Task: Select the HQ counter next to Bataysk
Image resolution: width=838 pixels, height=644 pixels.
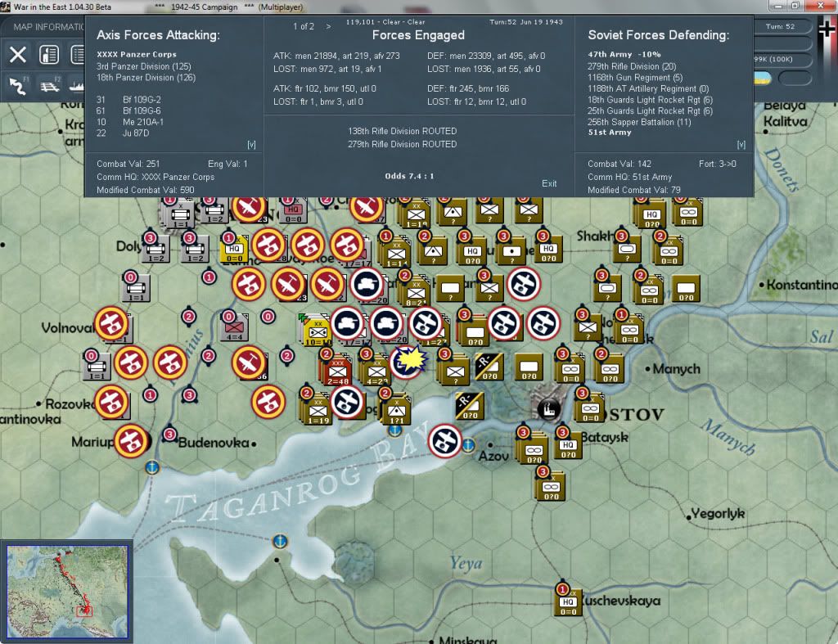Action: (568, 446)
